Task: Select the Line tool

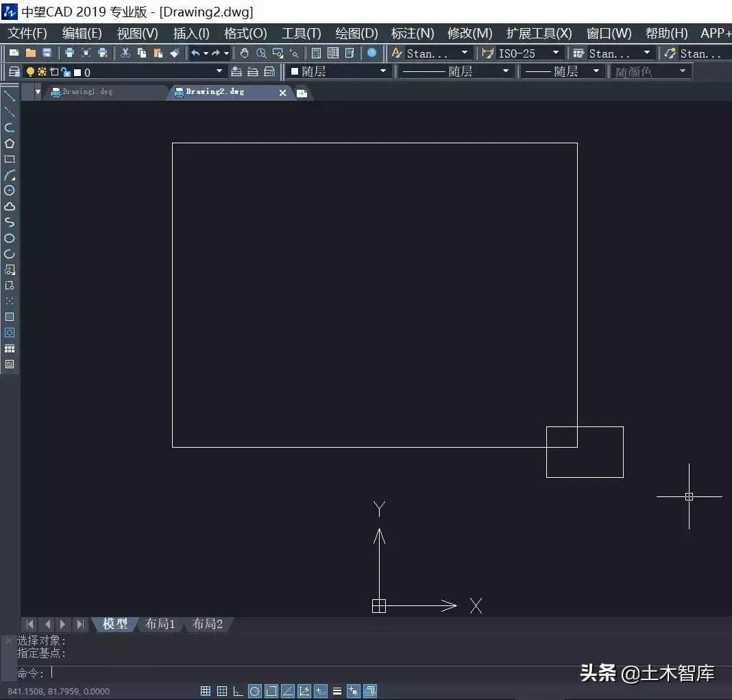Action: pyautogui.click(x=10, y=97)
